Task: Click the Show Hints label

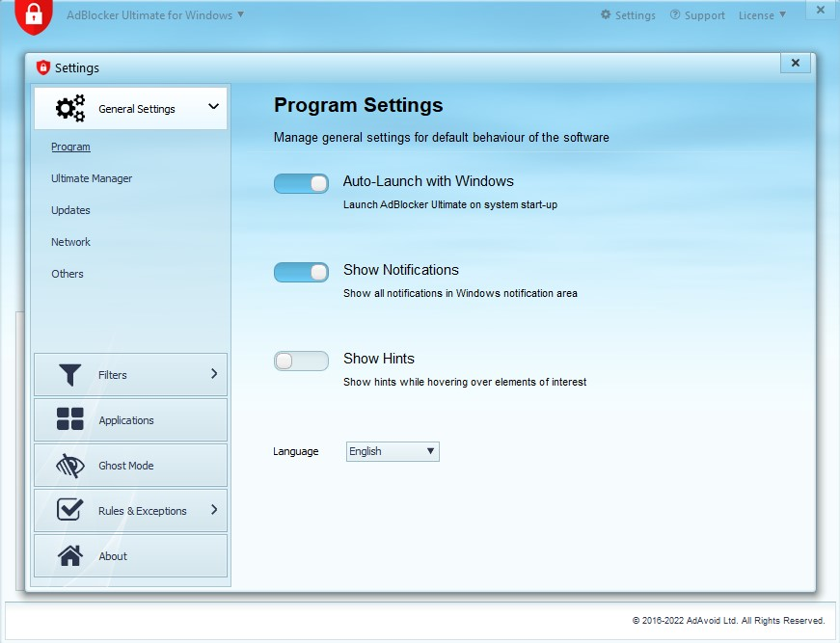Action: (x=379, y=359)
